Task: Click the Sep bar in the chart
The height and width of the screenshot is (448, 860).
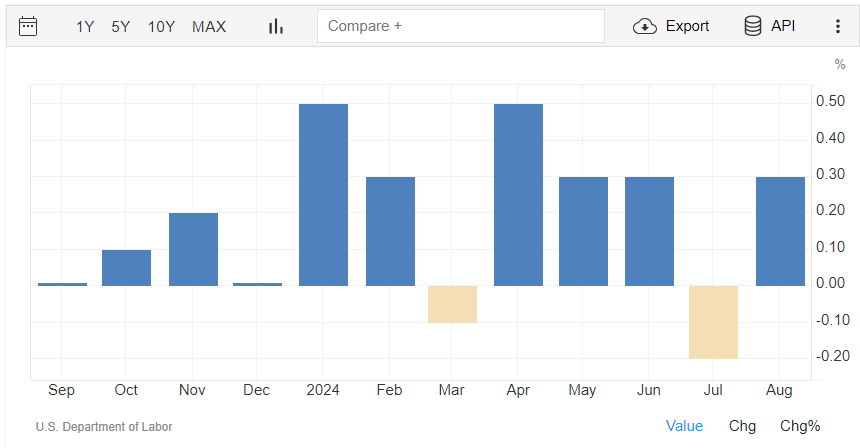Action: [x=62, y=284]
